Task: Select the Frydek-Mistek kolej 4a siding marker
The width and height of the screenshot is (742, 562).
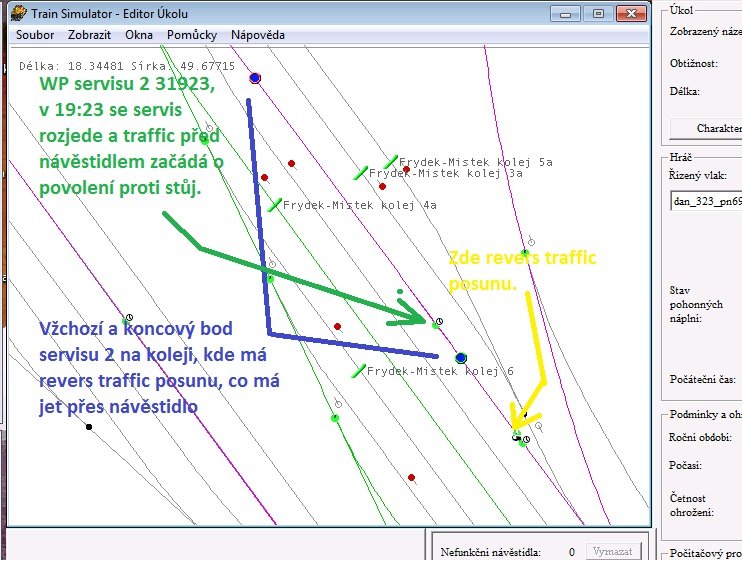Action: click(x=275, y=205)
